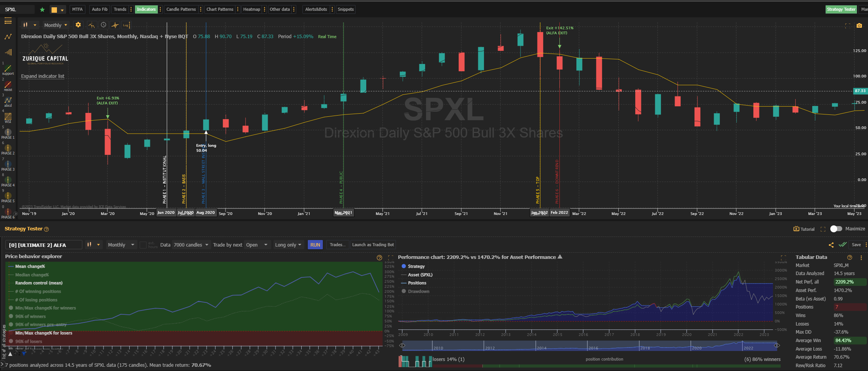Click the left handle of performance range slider

pyautogui.click(x=402, y=346)
